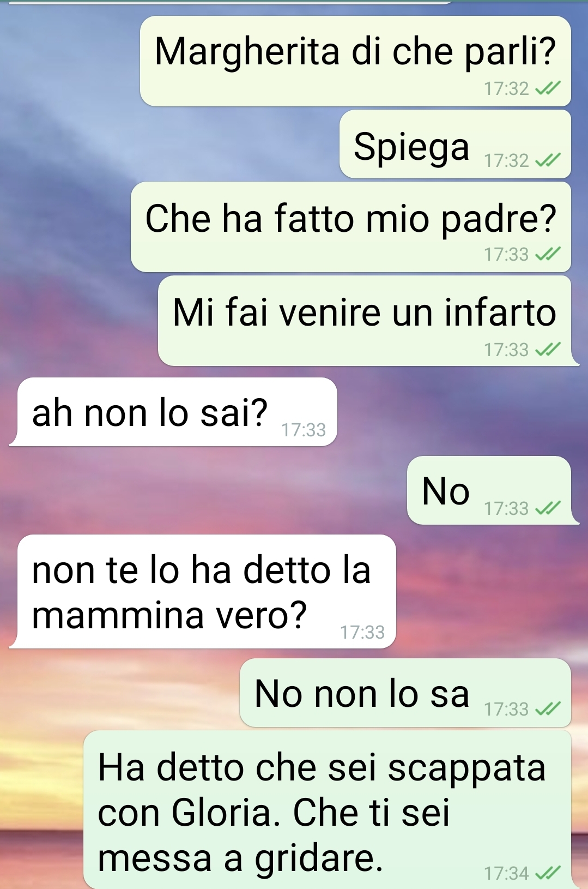Tap the checkmarks on 'Che ha fatto mio padre?'
588x889 pixels.
click(x=548, y=254)
